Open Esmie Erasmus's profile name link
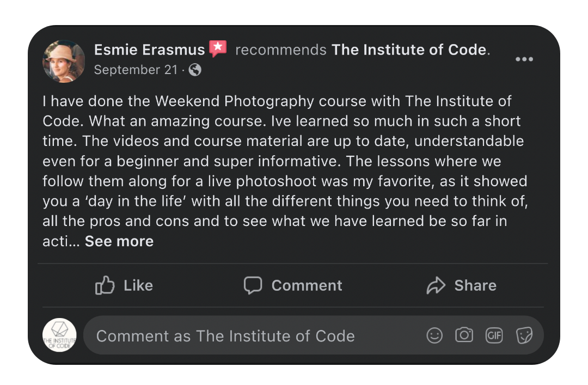This screenshot has width=588, height=385. (x=149, y=50)
